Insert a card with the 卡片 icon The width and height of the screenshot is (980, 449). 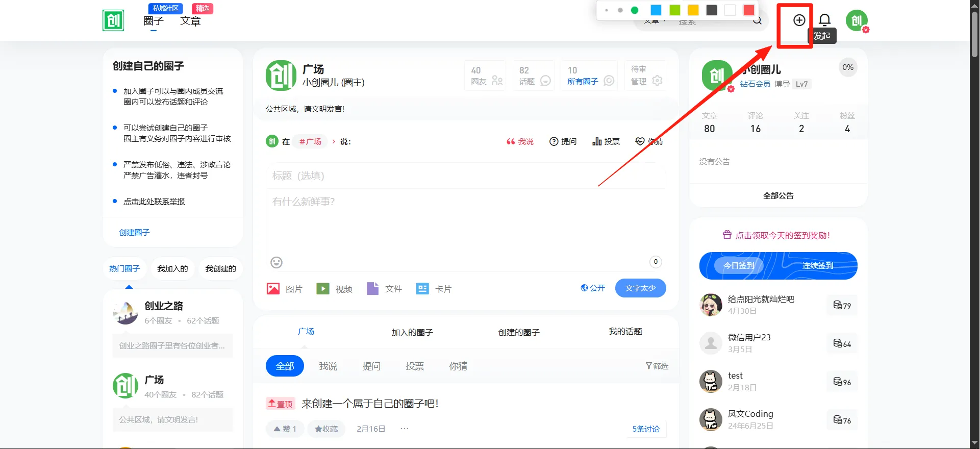[x=434, y=289]
